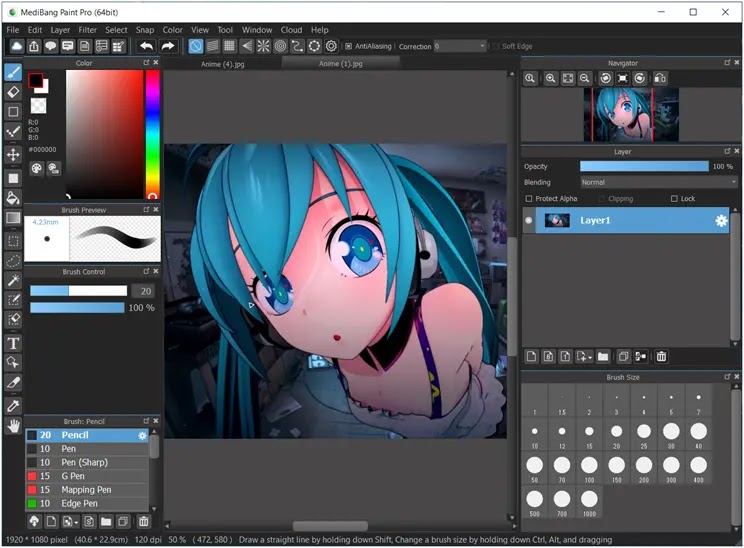Select the Hand tool
Image resolution: width=744 pixels, height=548 pixels.
pyautogui.click(x=13, y=426)
